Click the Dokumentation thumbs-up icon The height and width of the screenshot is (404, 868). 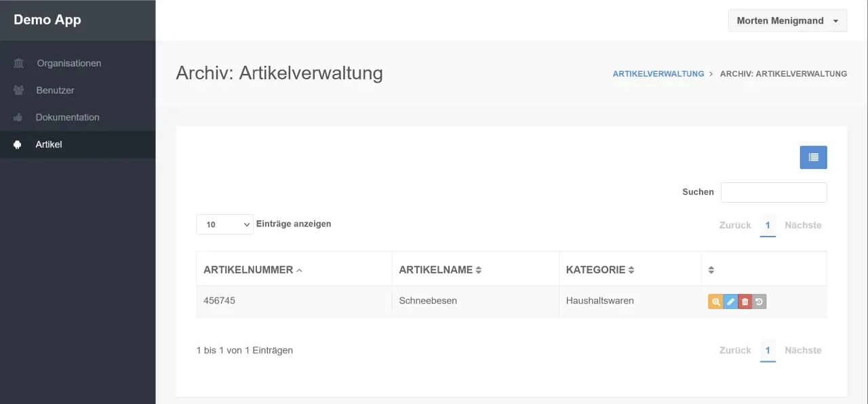click(18, 117)
